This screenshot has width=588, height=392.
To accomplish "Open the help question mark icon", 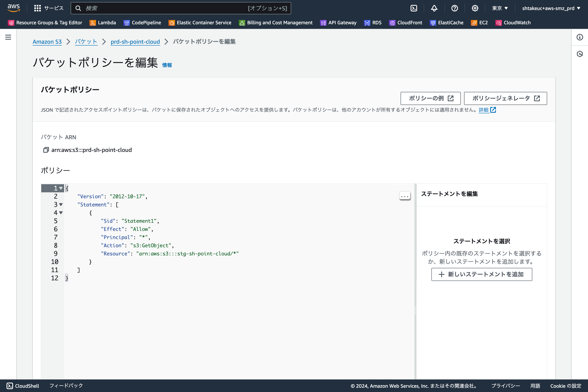I will pos(454,8).
